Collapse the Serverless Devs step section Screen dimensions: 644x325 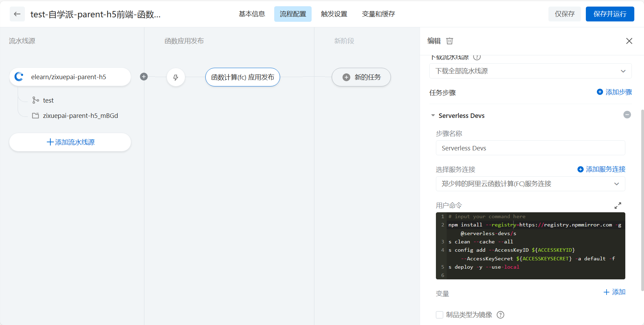click(433, 115)
